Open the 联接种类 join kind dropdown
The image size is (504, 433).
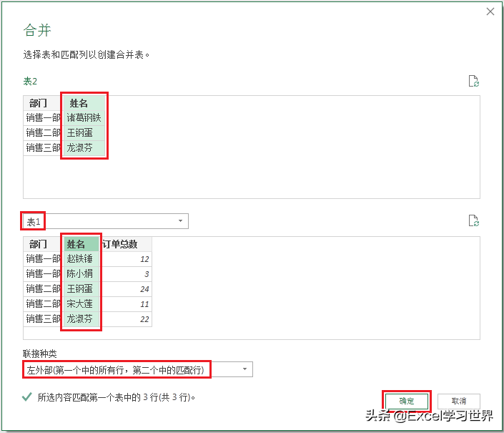tap(137, 369)
